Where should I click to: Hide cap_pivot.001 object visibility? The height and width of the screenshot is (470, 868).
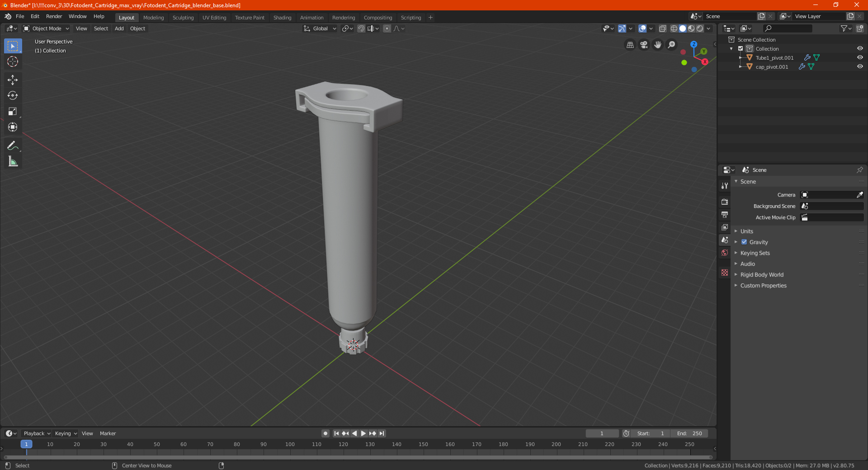pyautogui.click(x=860, y=66)
